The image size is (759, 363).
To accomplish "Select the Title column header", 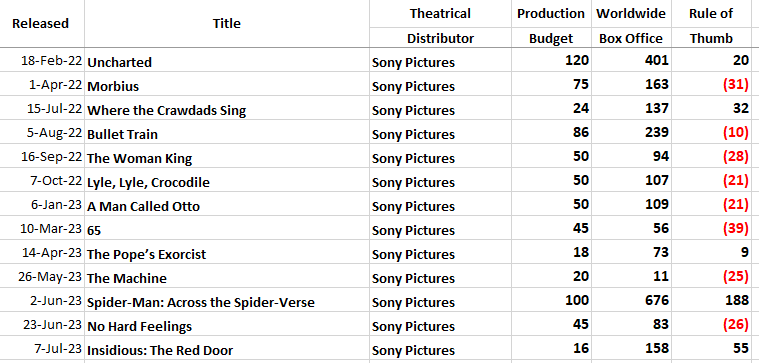I will point(227,23).
